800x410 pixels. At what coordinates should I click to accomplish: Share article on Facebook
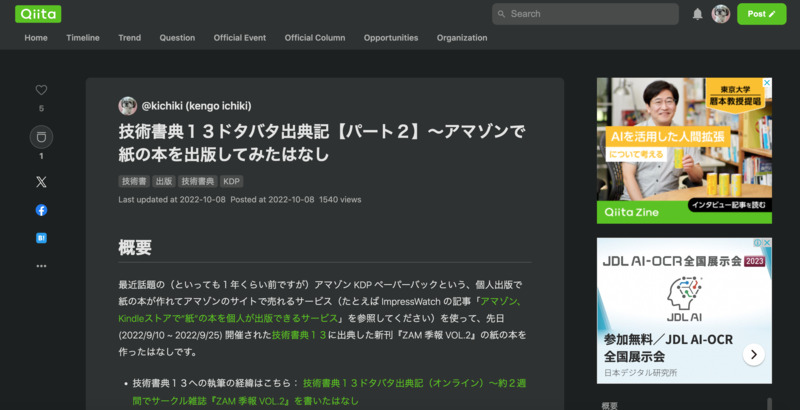(41, 210)
